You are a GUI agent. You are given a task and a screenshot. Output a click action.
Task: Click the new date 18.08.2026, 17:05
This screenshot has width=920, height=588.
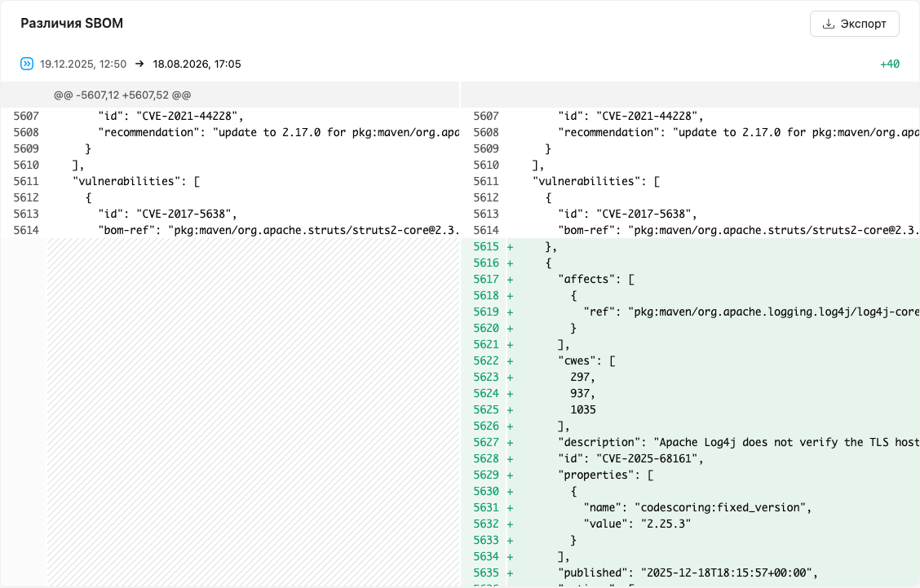pos(197,64)
